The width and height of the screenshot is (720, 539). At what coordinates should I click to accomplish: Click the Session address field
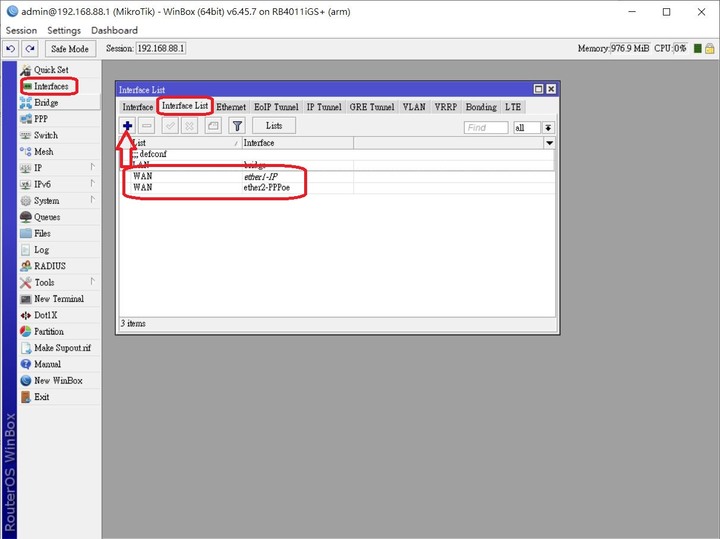[x=161, y=48]
